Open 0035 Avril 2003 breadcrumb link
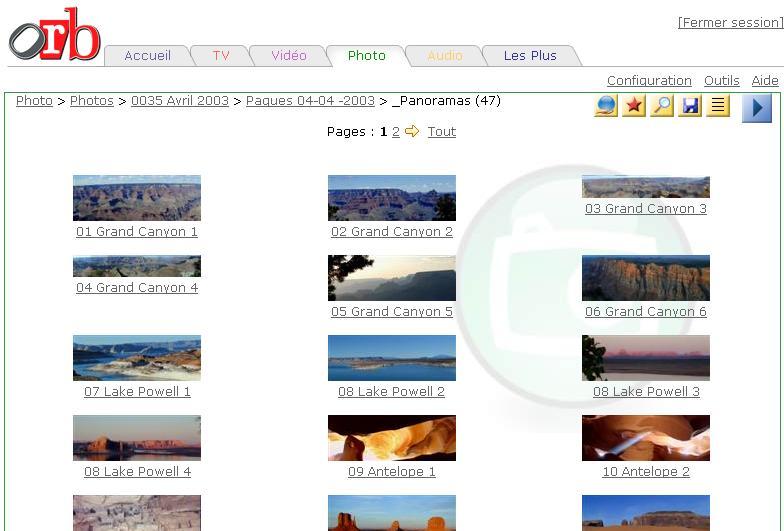784x531 pixels. click(x=180, y=100)
